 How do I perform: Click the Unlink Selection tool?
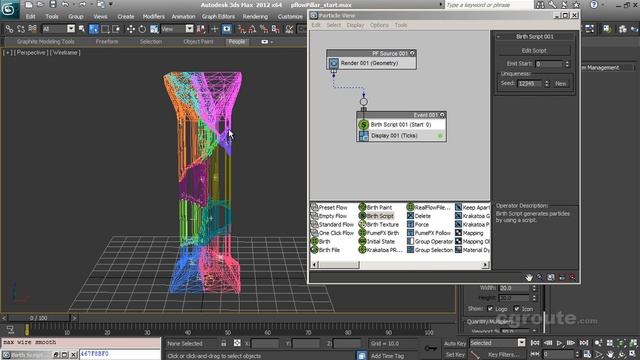click(21, 29)
